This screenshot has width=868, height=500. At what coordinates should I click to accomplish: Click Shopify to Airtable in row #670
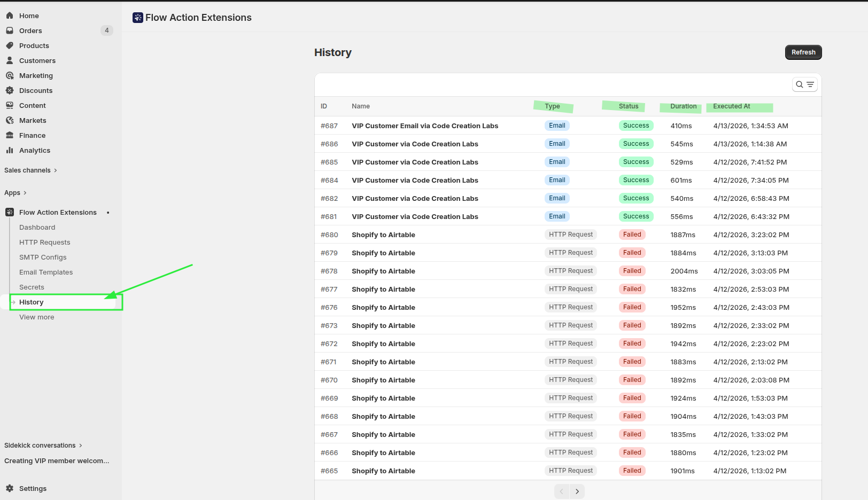pyautogui.click(x=383, y=380)
